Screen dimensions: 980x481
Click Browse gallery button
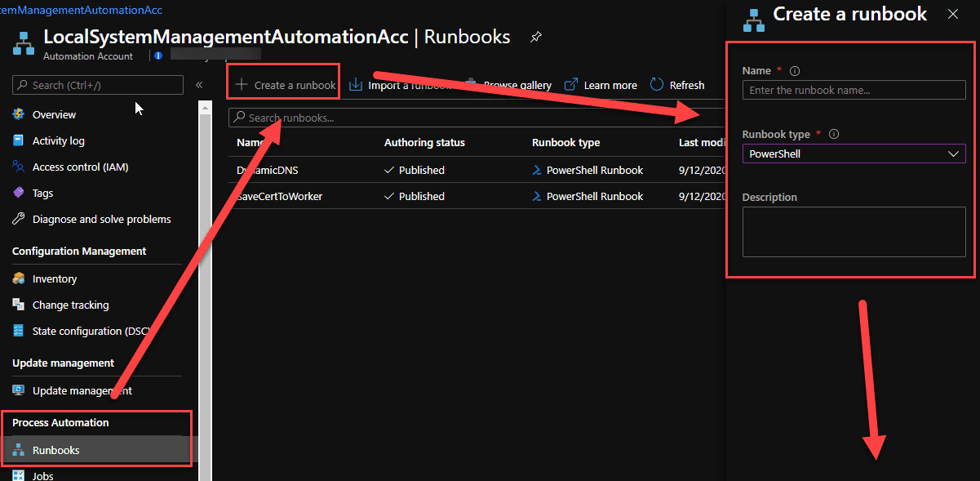[508, 85]
